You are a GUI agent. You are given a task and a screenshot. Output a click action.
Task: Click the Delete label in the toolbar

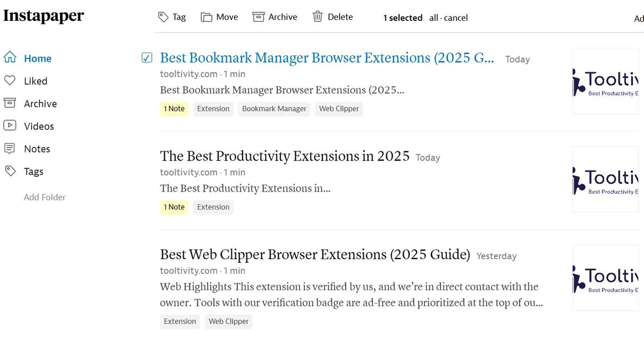[340, 17]
